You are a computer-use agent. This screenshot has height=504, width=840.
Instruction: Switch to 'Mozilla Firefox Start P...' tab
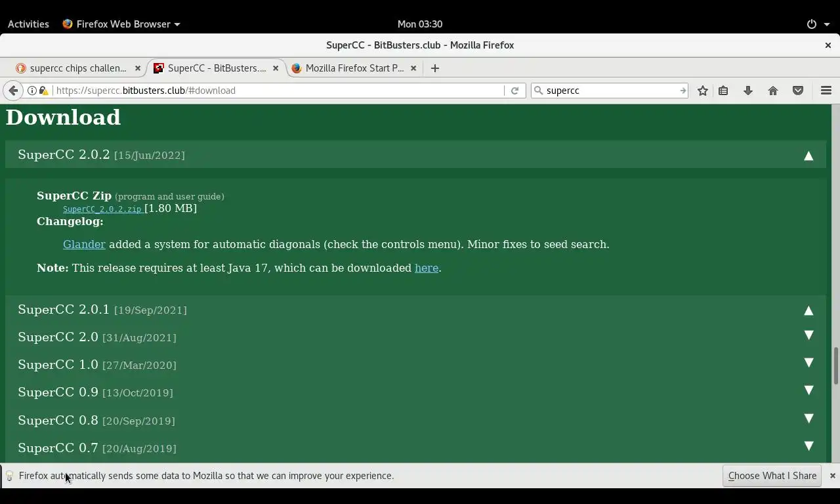(354, 68)
